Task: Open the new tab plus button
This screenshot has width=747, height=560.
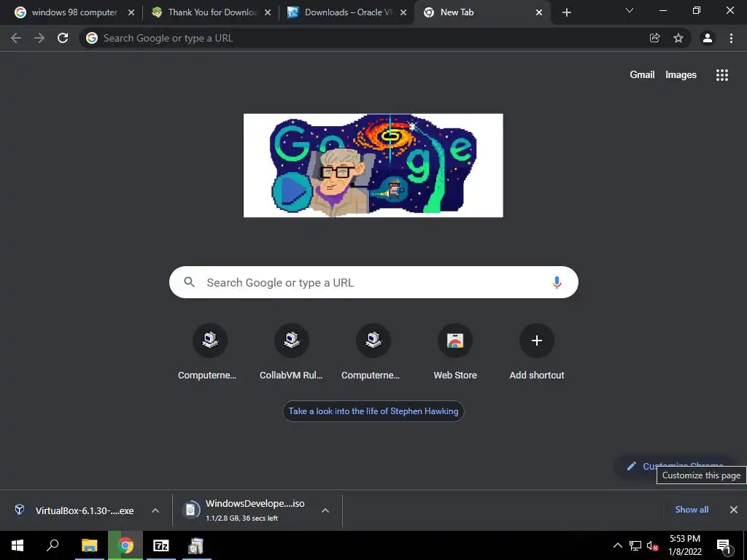Action: click(566, 12)
